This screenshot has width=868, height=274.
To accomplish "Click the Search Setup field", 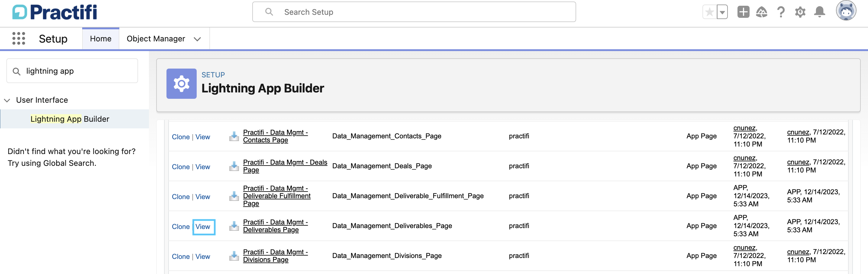I will (414, 12).
